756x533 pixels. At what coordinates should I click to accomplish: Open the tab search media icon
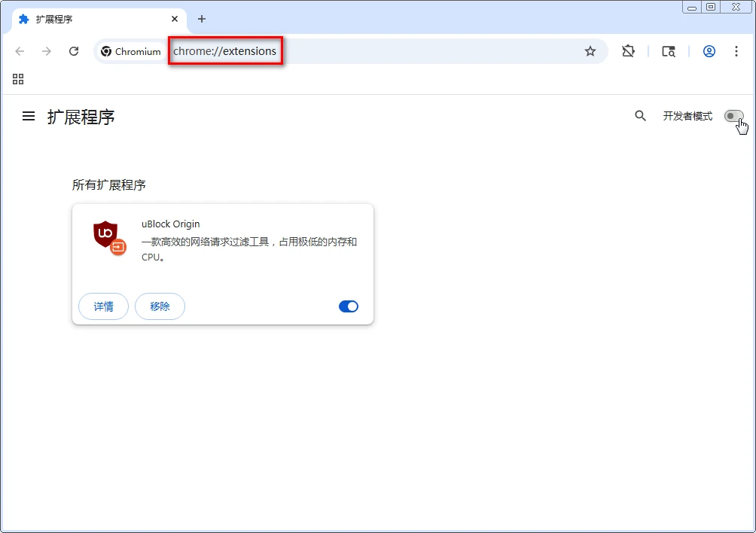point(668,51)
